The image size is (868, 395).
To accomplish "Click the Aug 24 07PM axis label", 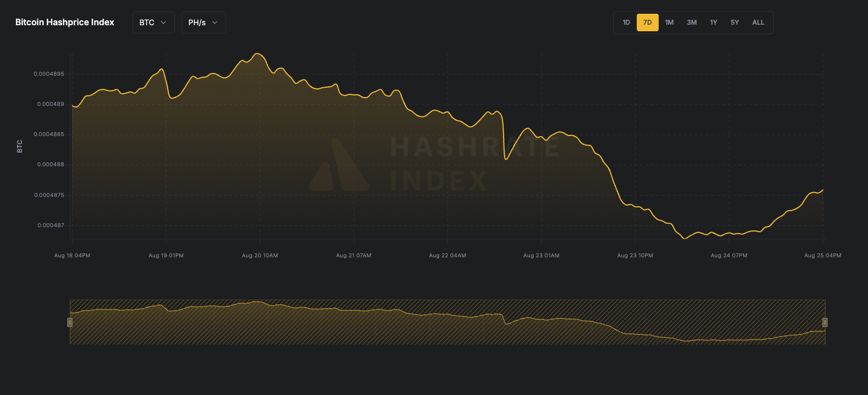I will (729, 256).
